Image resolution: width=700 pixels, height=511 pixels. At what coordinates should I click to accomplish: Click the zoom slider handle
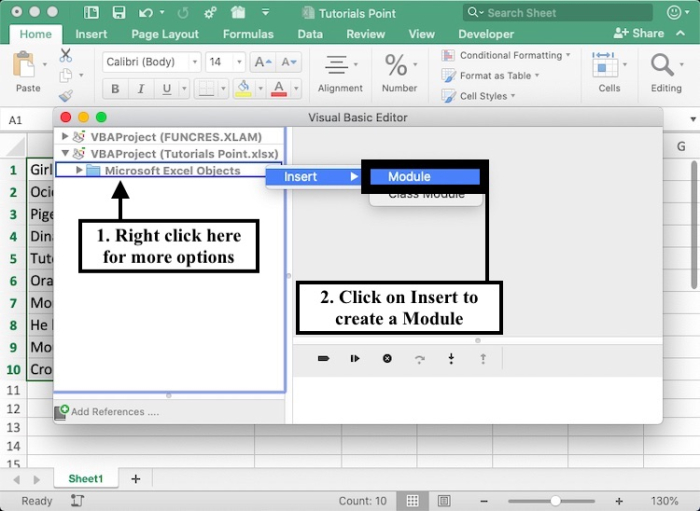tap(555, 501)
